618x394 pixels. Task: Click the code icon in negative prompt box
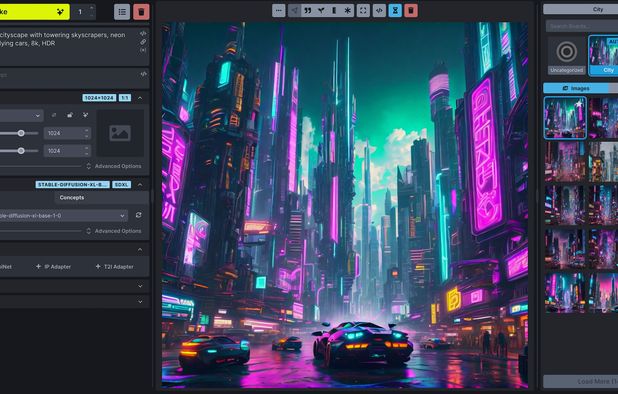(x=143, y=74)
